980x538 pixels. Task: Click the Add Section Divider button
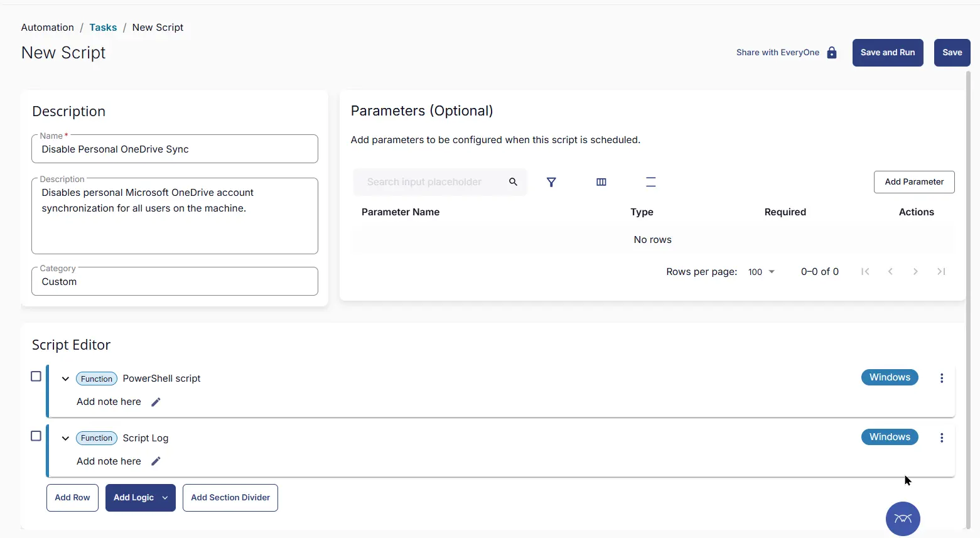click(230, 498)
